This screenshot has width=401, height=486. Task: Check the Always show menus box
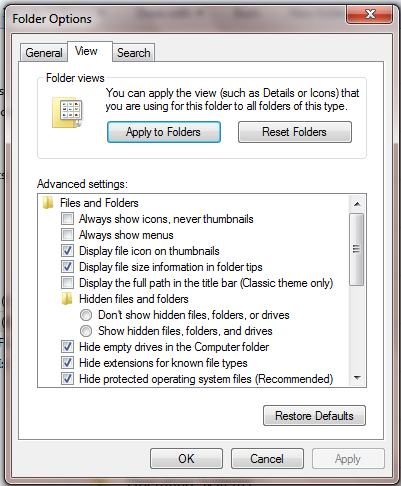[67, 235]
